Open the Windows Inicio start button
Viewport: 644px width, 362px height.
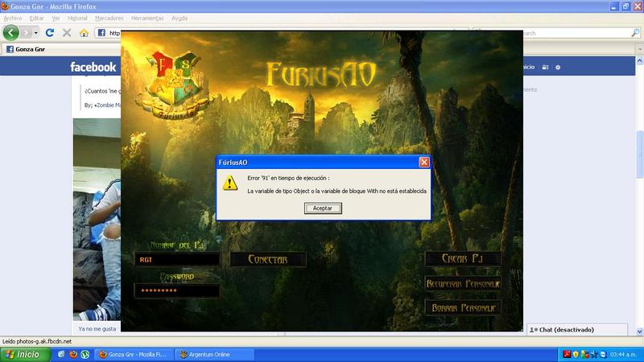26,354
